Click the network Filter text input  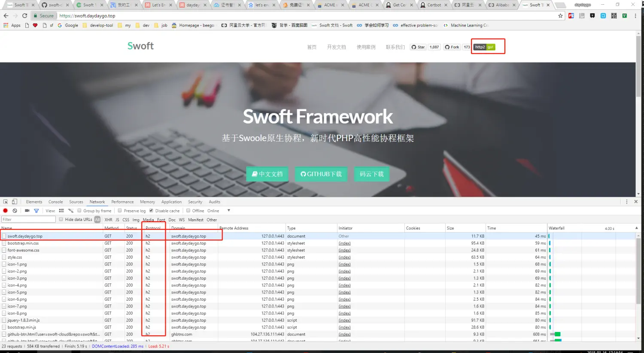tap(28, 219)
